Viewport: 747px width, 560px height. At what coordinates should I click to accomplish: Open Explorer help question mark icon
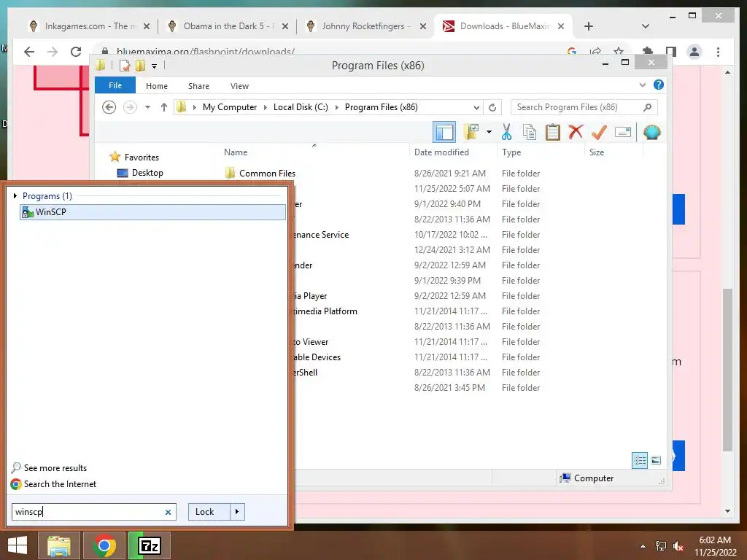click(x=659, y=85)
